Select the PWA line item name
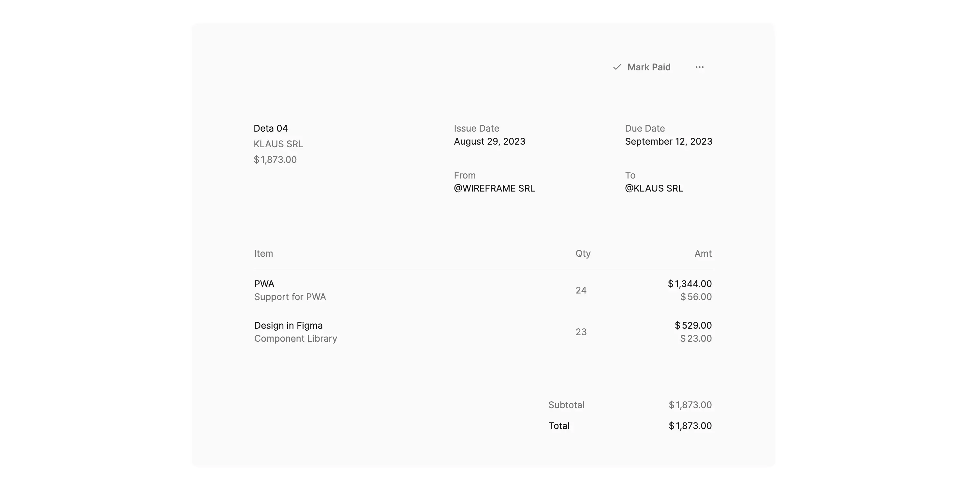Image resolution: width=980 pixels, height=501 pixels. coord(264,284)
